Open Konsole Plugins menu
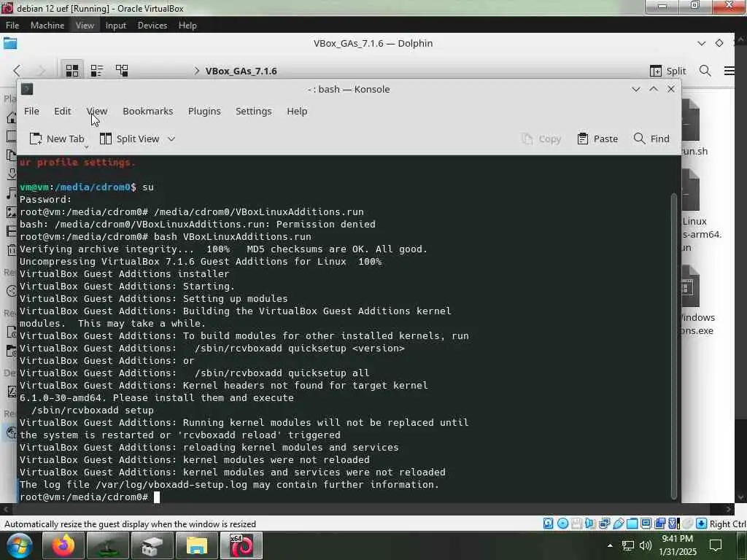 point(204,111)
